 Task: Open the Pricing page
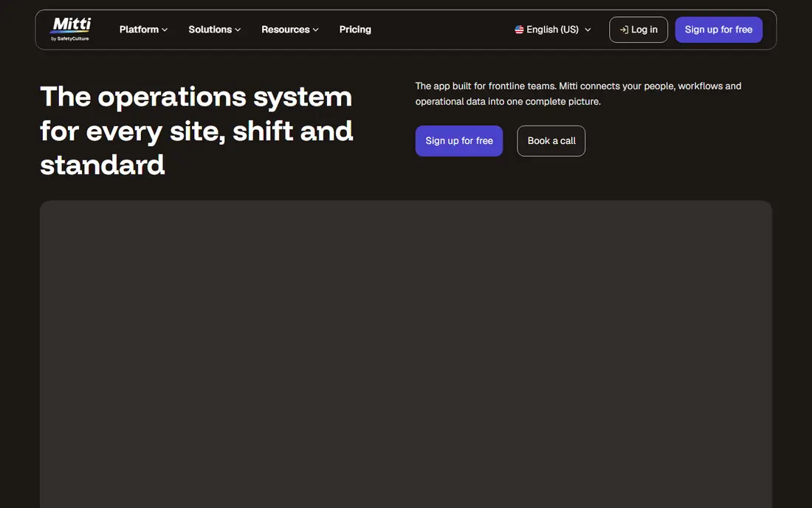(x=355, y=30)
